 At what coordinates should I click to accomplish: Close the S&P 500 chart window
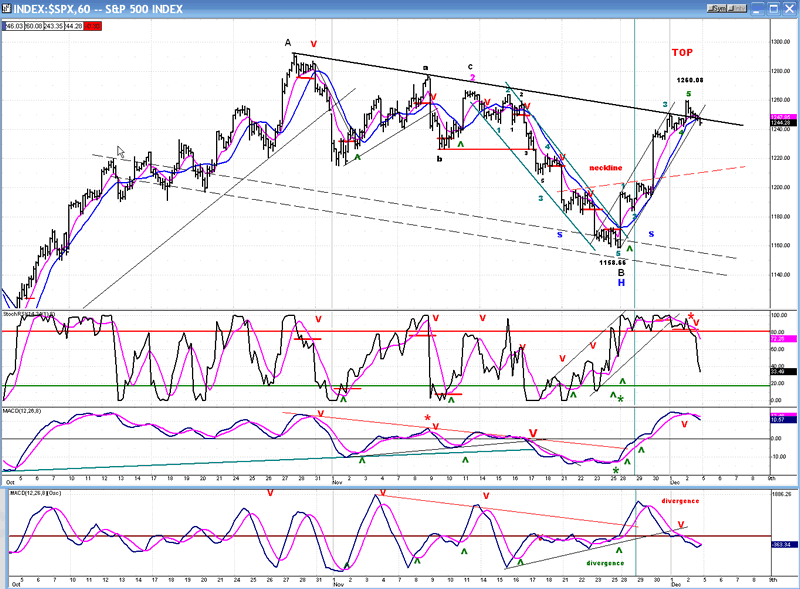(x=790, y=7)
